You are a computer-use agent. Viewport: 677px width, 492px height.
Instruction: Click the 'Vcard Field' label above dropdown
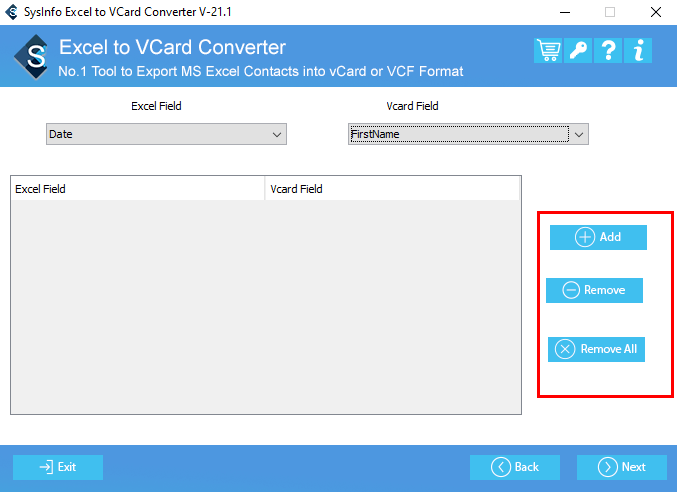pyautogui.click(x=412, y=106)
